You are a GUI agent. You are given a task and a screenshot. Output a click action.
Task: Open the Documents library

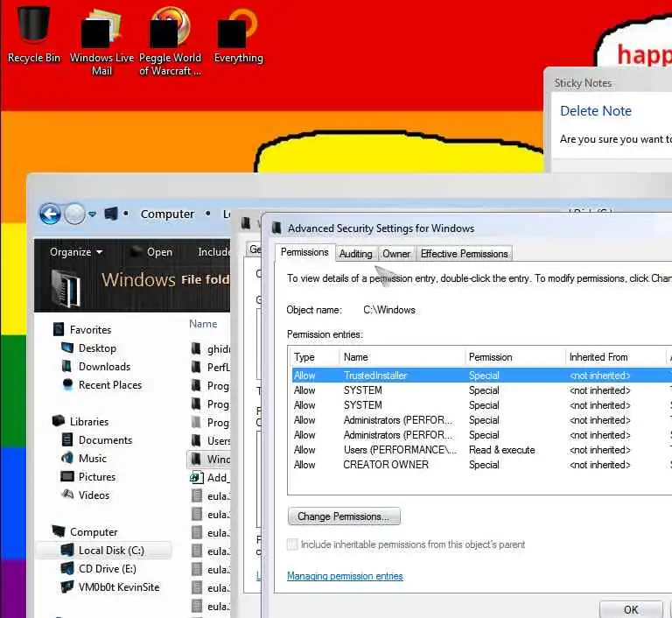pyautogui.click(x=105, y=440)
